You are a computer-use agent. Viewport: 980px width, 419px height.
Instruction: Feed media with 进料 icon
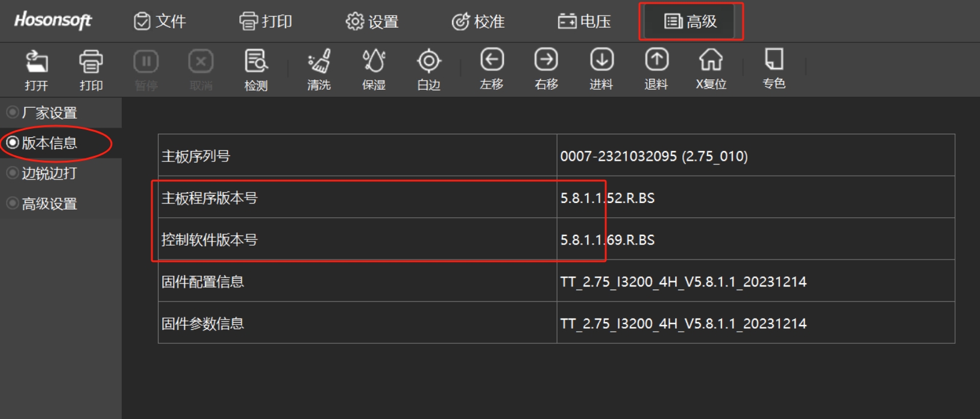(602, 69)
